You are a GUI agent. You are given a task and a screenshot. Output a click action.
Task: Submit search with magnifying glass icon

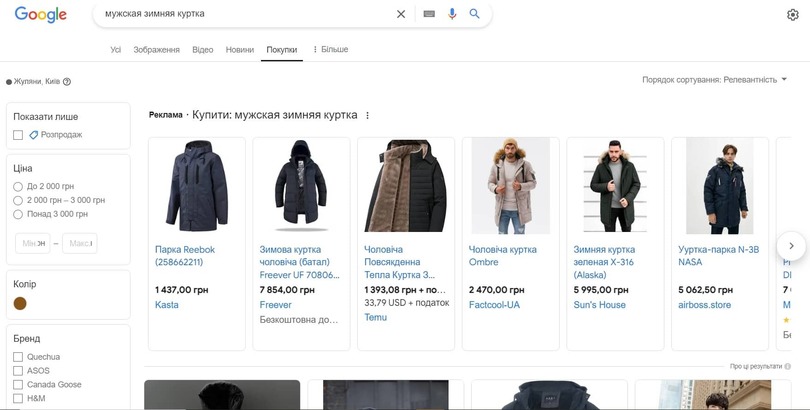[x=474, y=14]
